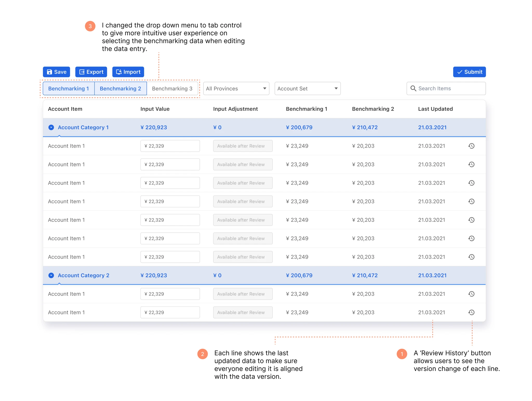
Task: Click the Last Updated column header
Action: [x=435, y=109]
